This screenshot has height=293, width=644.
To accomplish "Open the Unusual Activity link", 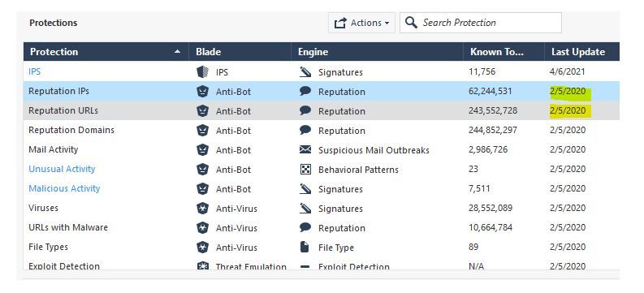I will (62, 169).
